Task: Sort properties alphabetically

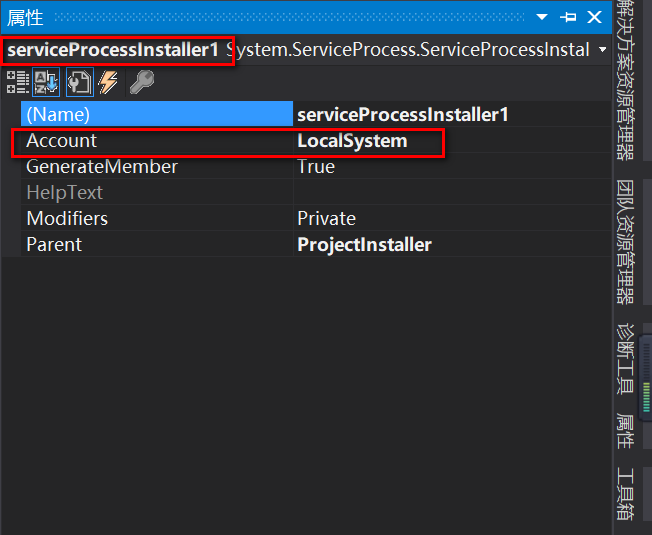Action: point(46,82)
